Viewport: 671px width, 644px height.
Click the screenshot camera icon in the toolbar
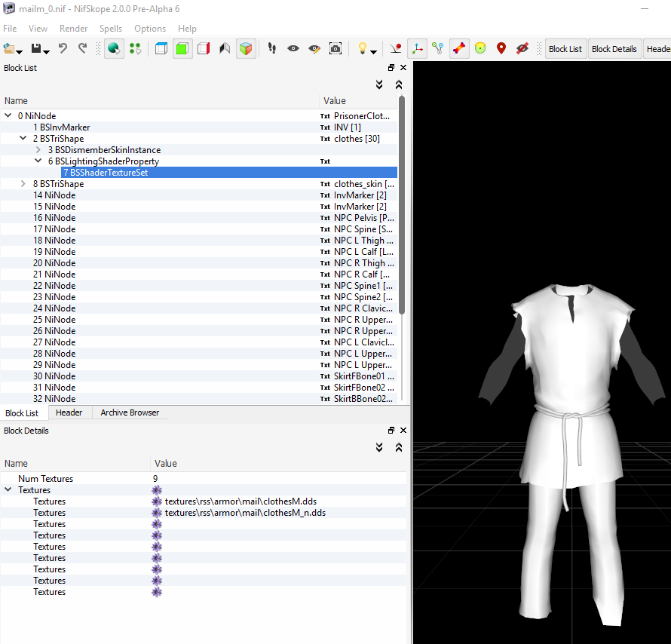pyautogui.click(x=335, y=48)
